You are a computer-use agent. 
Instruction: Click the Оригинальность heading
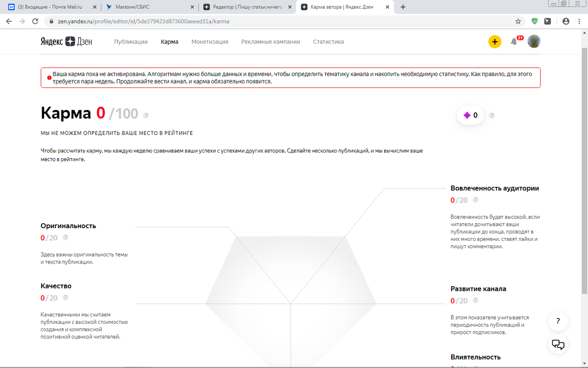click(x=68, y=226)
